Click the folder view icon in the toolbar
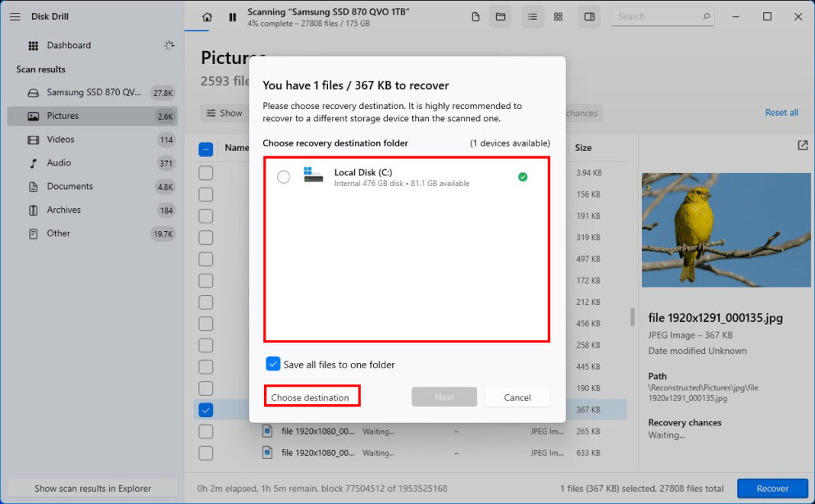 click(x=501, y=15)
